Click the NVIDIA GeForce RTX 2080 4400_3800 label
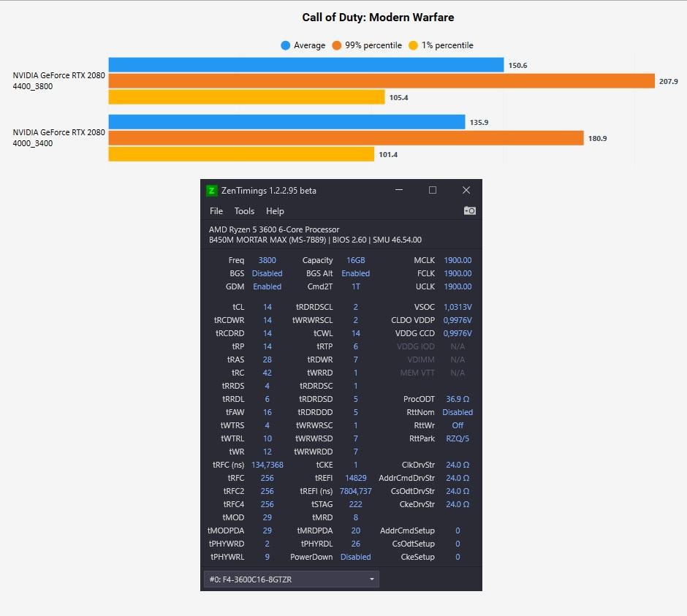Screen dimensions: 687x616 pyautogui.click(x=58, y=80)
